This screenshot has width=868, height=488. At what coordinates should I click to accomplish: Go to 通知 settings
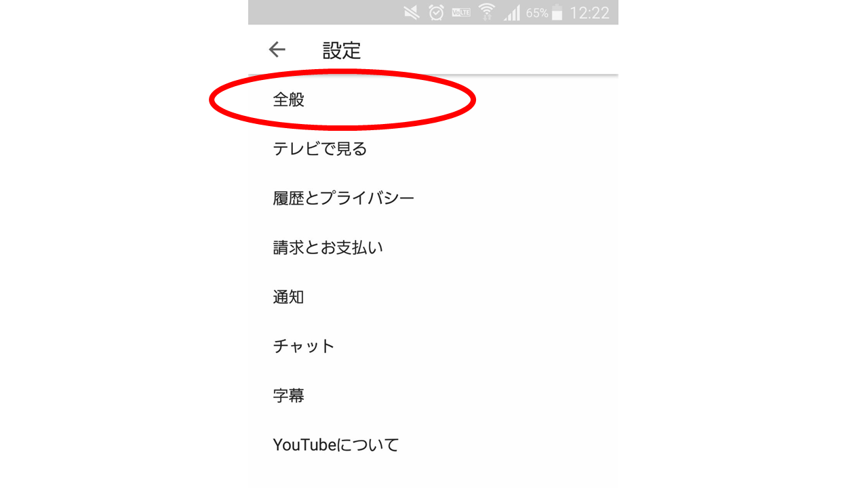pyautogui.click(x=433, y=297)
